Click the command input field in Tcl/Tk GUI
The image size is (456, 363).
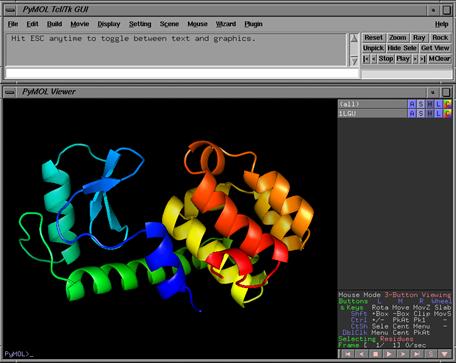tap(182, 73)
